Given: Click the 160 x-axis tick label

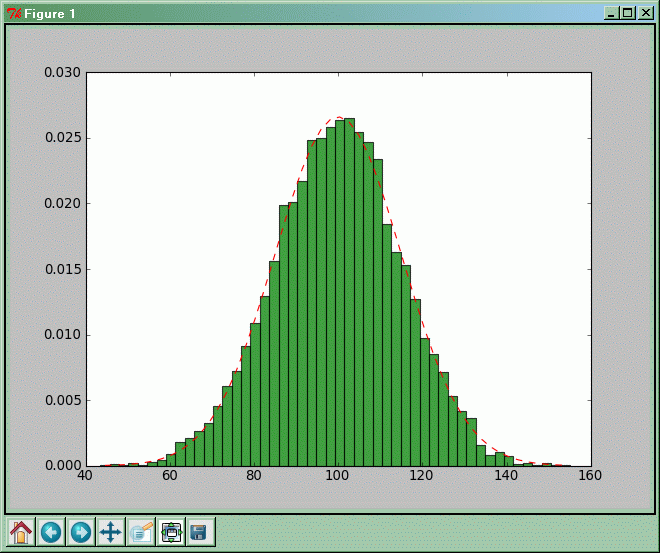Looking at the screenshot, I should click(x=590, y=476).
